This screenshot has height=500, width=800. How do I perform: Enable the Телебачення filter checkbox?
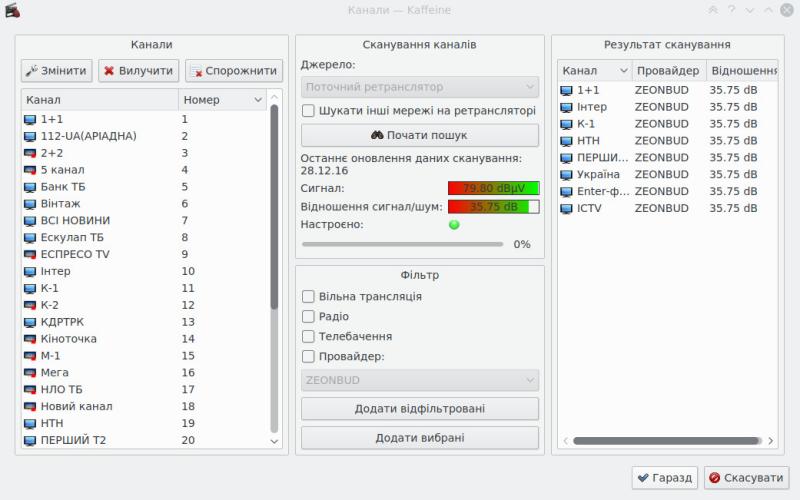point(309,337)
